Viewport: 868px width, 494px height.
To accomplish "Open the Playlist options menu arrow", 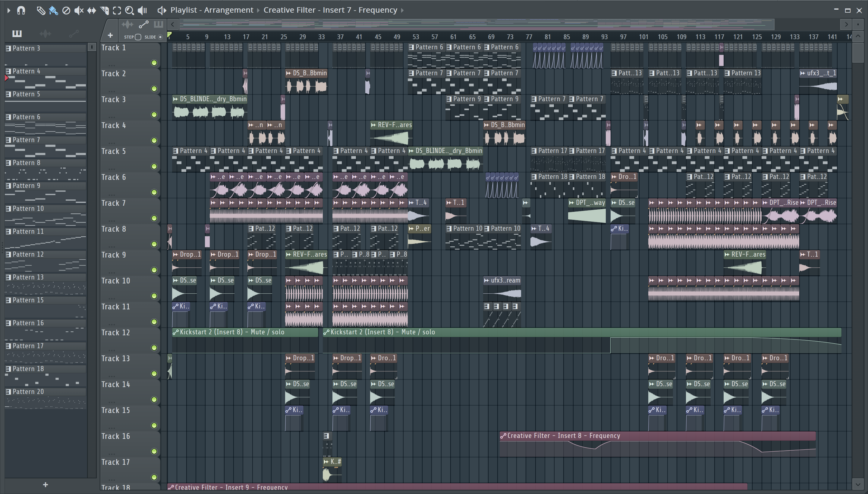I will [x=9, y=11].
